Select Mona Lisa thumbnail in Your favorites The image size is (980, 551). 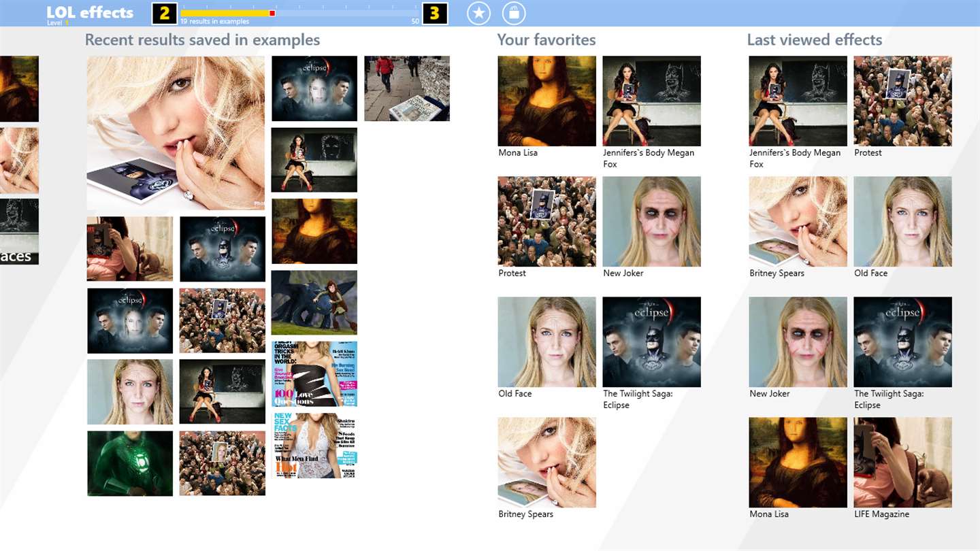(x=547, y=101)
